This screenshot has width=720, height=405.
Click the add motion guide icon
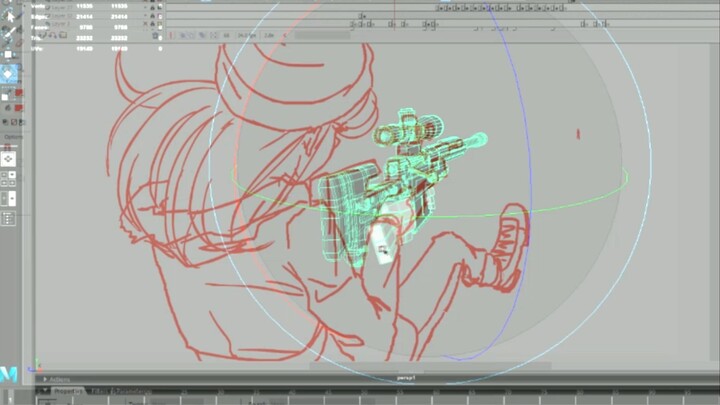[53, 35]
